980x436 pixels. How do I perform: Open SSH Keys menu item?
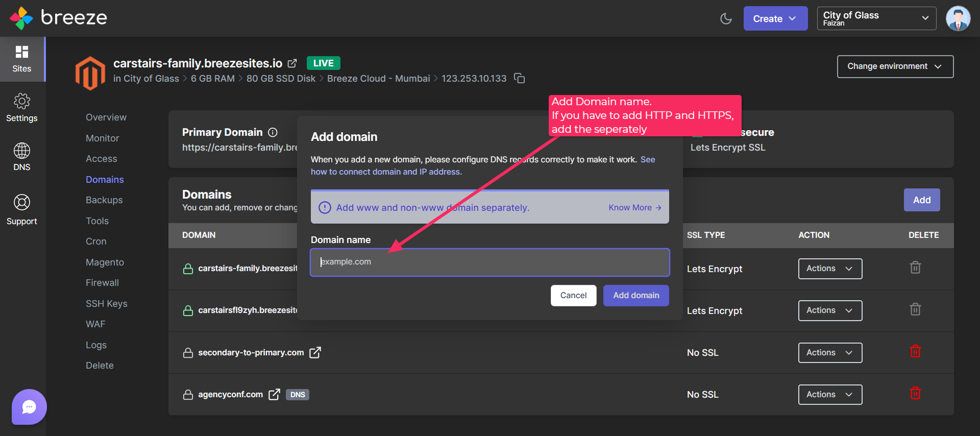[107, 304]
